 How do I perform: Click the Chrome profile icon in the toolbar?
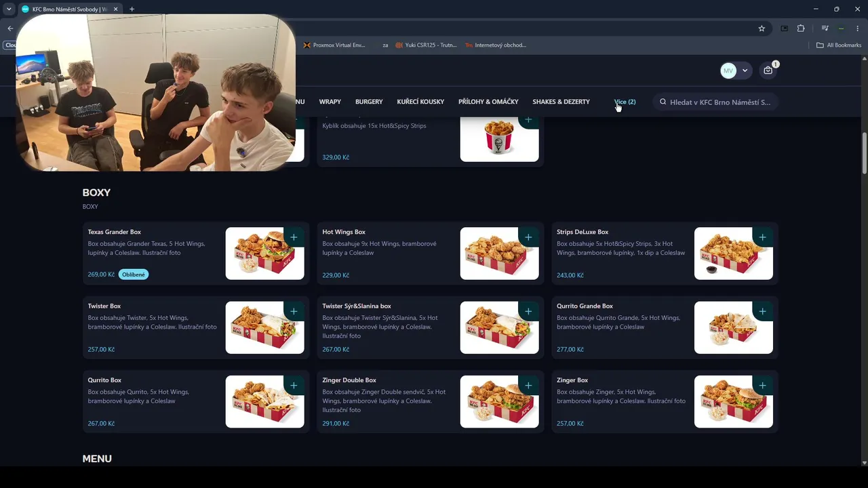coord(841,28)
